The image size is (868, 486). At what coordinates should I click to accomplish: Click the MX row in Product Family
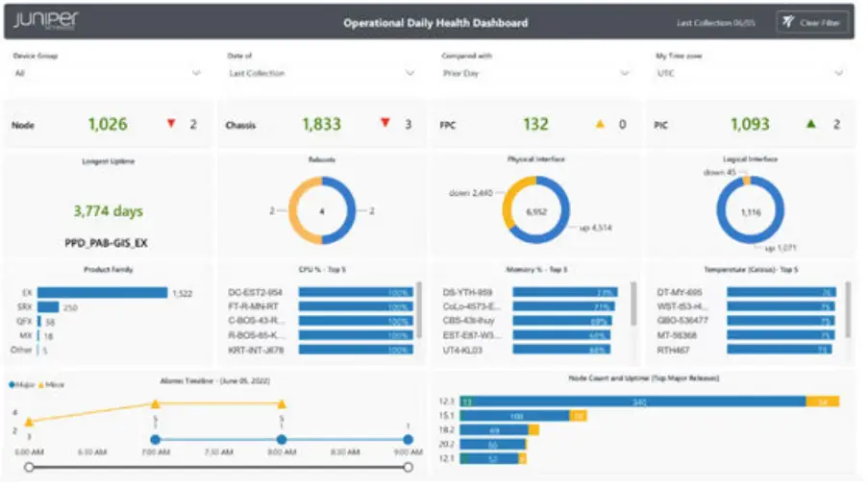36,336
